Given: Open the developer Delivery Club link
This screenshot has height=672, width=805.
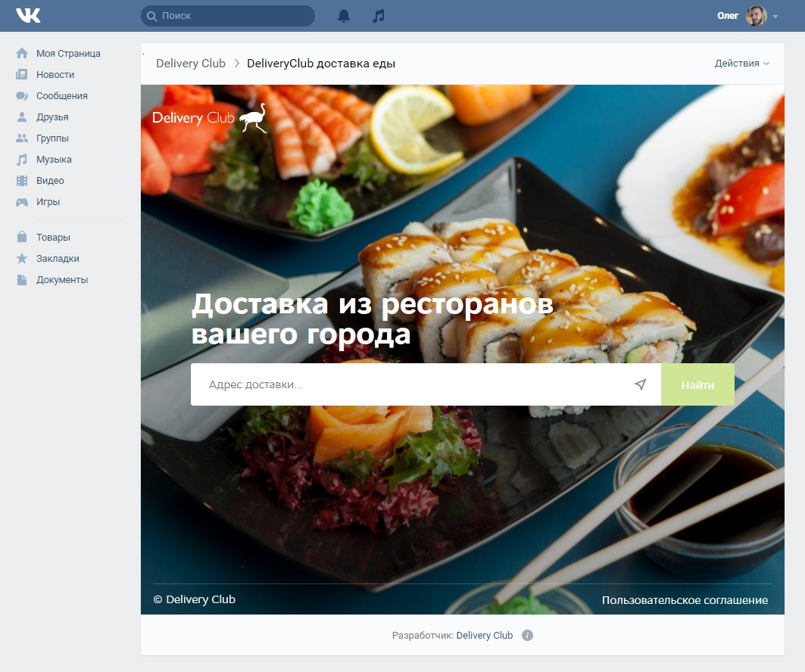Looking at the screenshot, I should tap(484, 636).
